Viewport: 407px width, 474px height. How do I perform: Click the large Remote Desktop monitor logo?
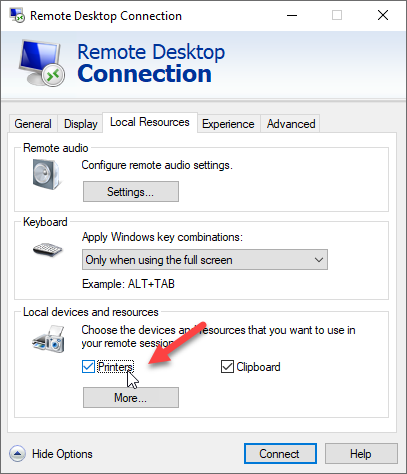coord(42,63)
